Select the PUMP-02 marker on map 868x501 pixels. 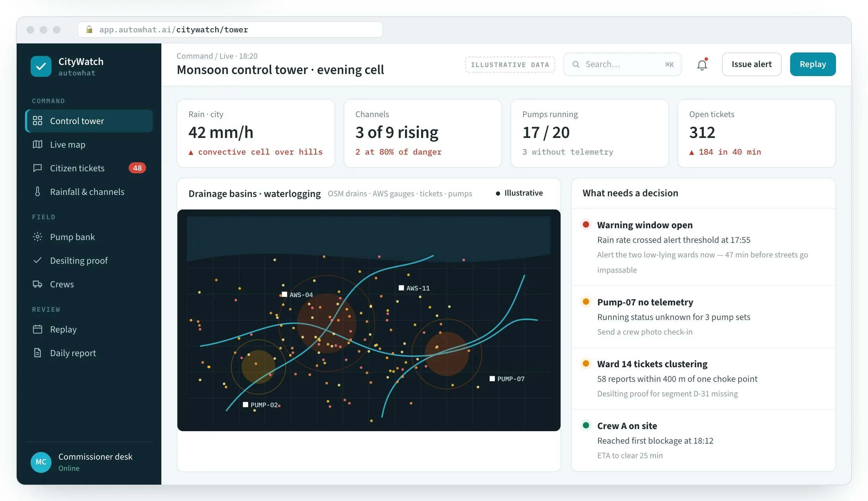[246, 404]
